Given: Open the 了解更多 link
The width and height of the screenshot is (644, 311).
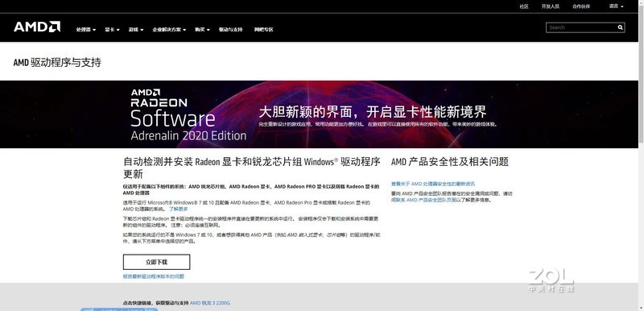Looking at the screenshot, I should click(x=178, y=209).
